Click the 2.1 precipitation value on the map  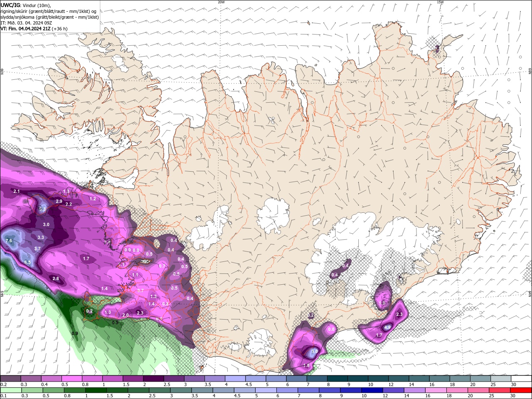[17, 191]
